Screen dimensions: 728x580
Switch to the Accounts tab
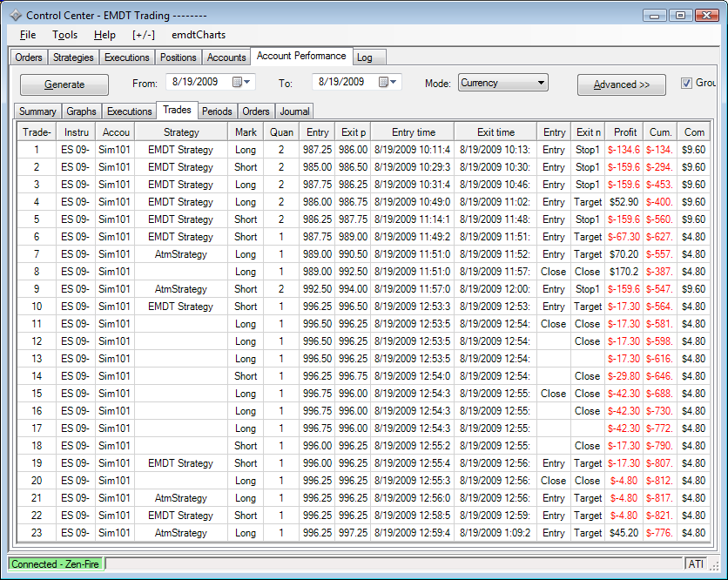point(226,57)
